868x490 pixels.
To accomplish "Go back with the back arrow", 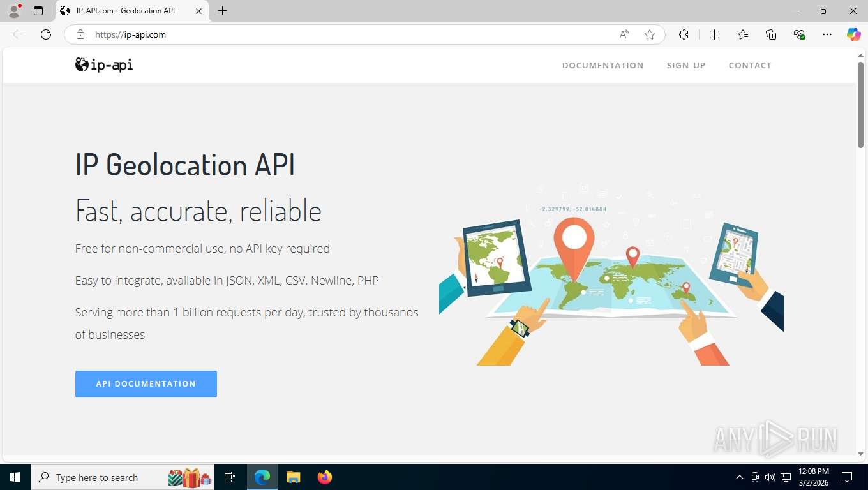I will coord(18,34).
